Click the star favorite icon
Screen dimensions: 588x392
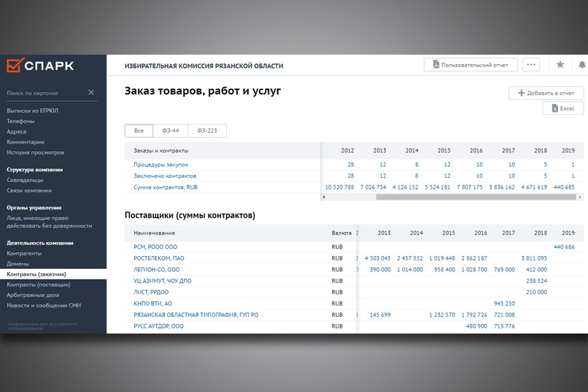(x=560, y=65)
